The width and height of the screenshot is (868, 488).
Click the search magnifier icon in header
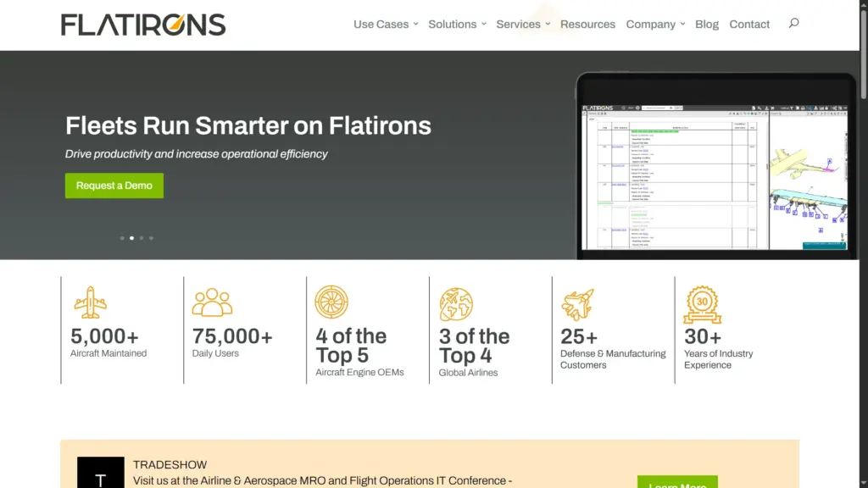click(793, 24)
